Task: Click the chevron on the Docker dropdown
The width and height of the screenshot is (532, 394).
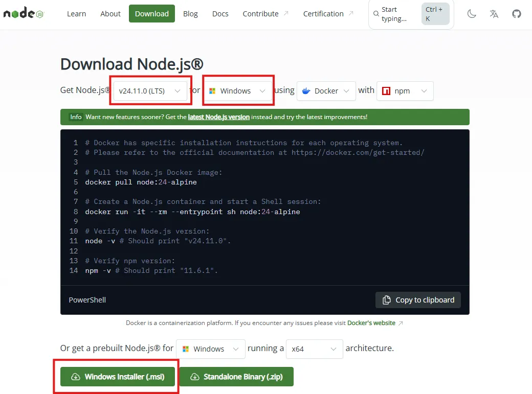Action: [346, 91]
